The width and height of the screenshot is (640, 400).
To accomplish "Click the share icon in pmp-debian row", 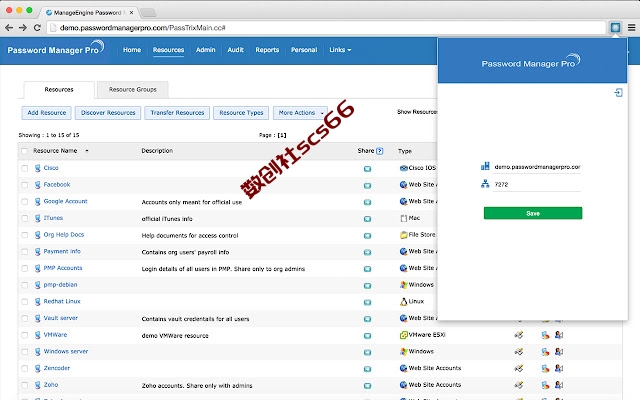I will tap(367, 286).
